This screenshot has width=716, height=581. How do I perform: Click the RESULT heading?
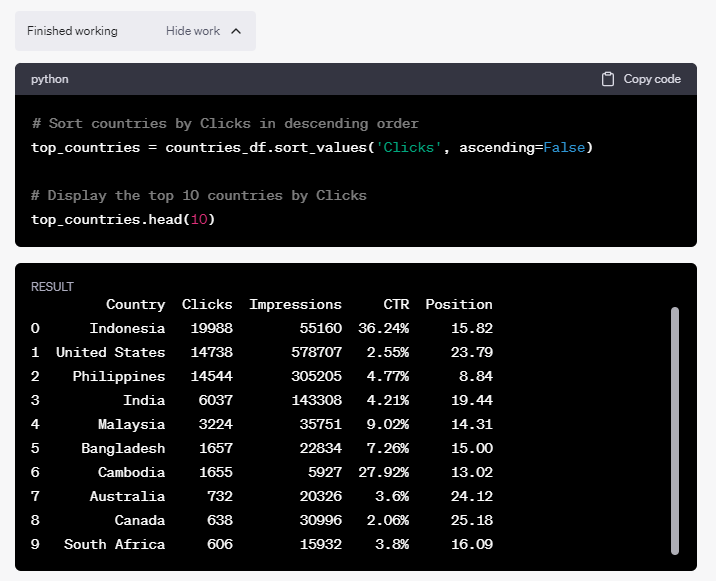[x=52, y=287]
